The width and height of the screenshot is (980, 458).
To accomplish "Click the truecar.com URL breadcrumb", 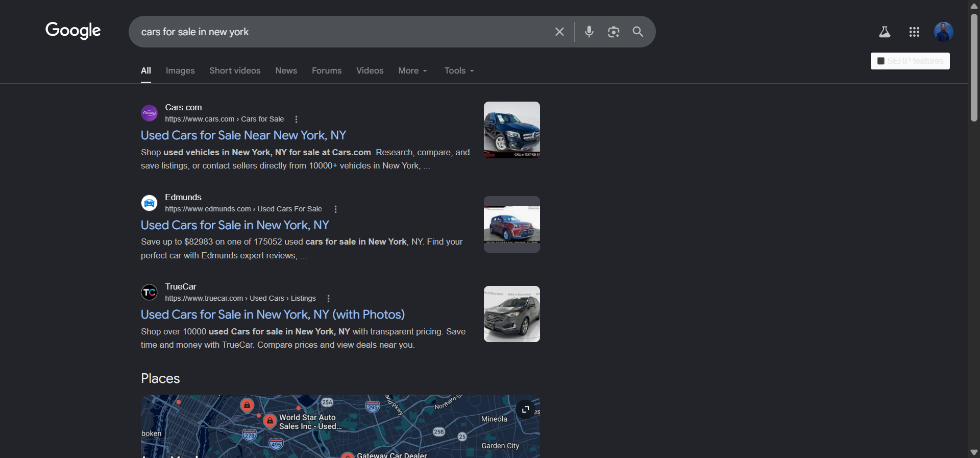I will click(240, 299).
